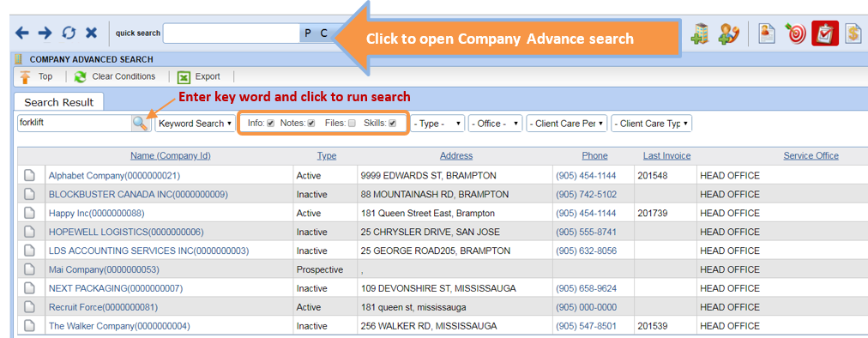Open Alphabet Company(0000000021) record
868x338 pixels.
115,176
